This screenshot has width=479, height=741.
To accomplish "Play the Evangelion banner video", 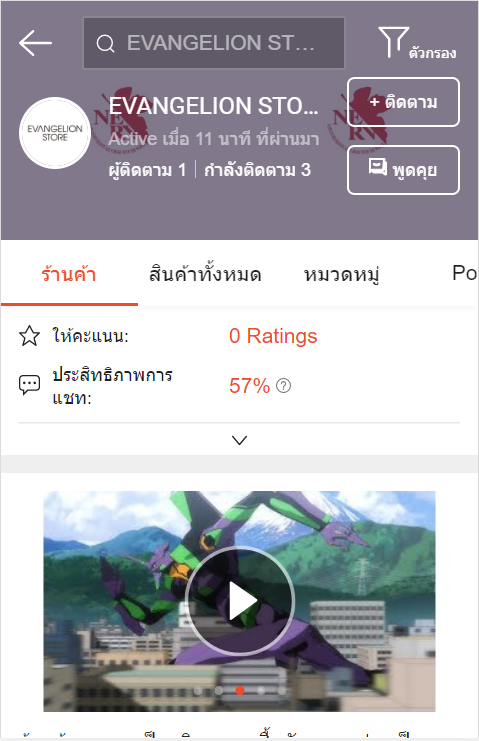I will click(x=240, y=601).
